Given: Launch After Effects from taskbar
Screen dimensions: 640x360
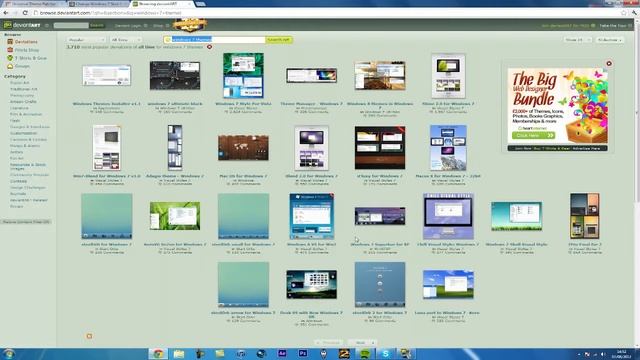Looking at the screenshot, I should pyautogui.click(x=282, y=353).
